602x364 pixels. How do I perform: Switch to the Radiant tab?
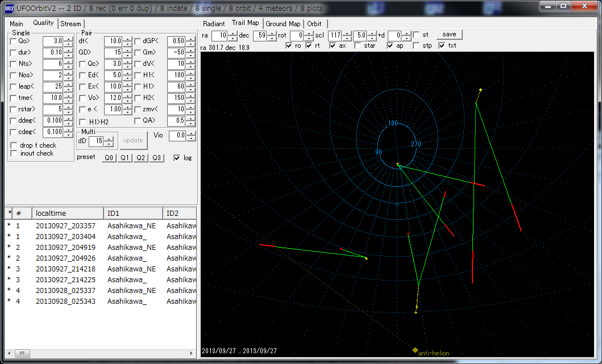(214, 24)
